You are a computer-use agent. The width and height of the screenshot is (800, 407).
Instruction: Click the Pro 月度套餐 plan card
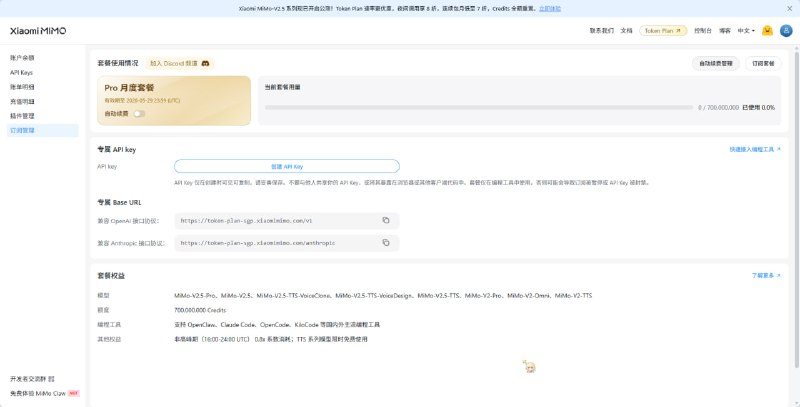click(174, 100)
